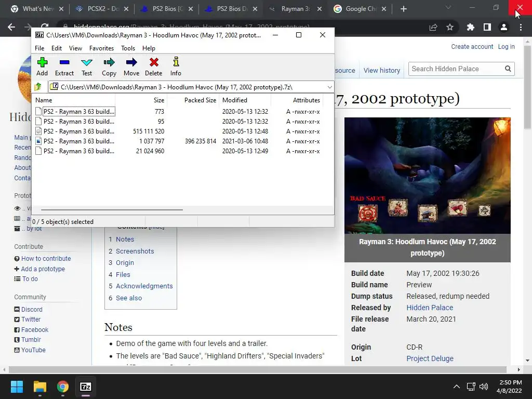Click the Extract toolbar icon
This screenshot has height=399, width=532.
64,67
